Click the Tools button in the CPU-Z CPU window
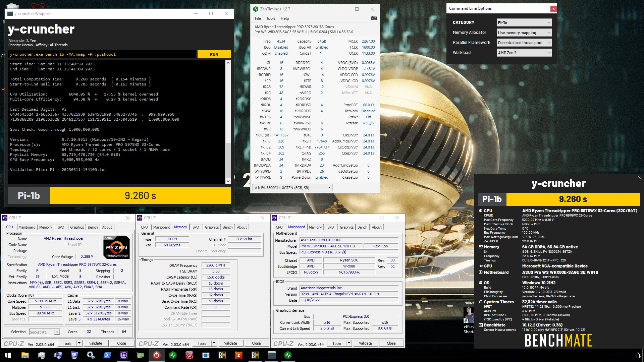Viewport: 644px width, 362px height. 67,343
